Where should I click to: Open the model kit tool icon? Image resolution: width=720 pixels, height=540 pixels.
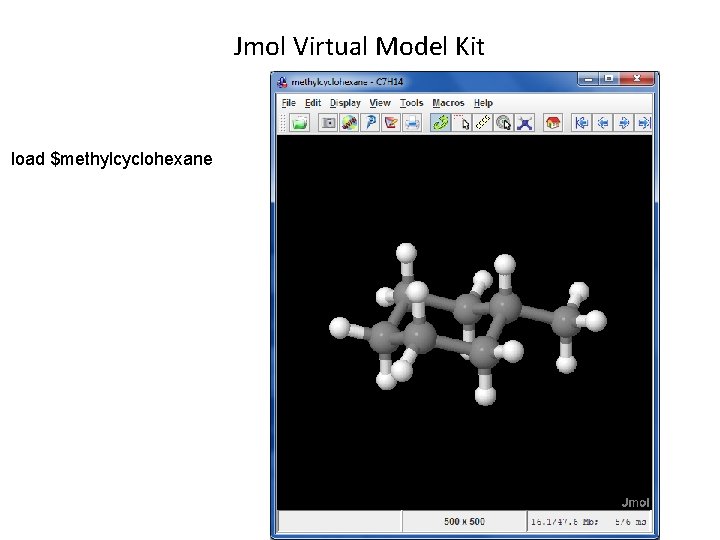[x=524, y=123]
